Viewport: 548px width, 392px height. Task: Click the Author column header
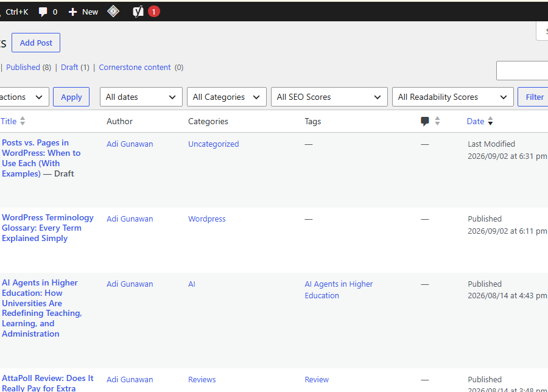pos(119,121)
